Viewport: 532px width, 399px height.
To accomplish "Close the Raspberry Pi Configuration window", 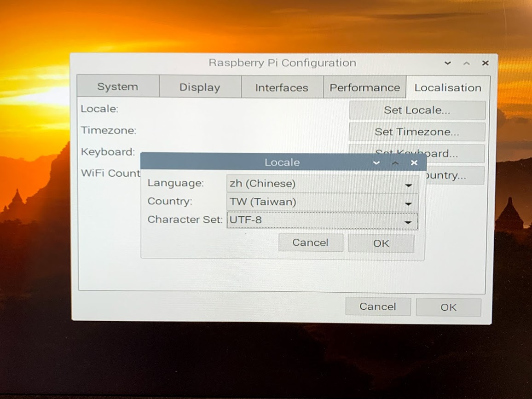I will 486,63.
